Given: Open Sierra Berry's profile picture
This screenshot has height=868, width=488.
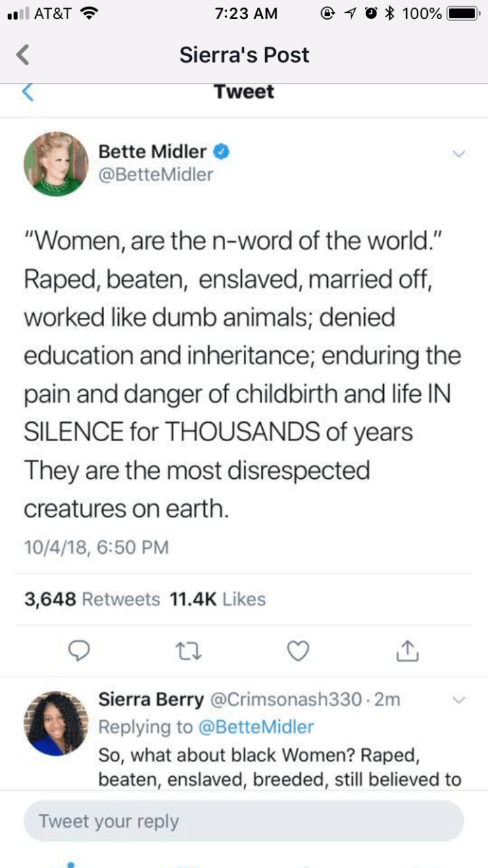Looking at the screenshot, I should click(56, 723).
